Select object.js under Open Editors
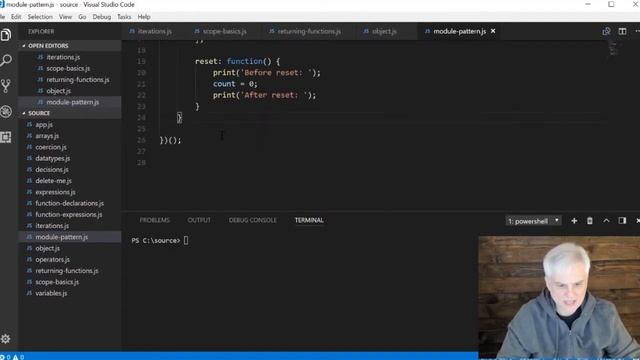This screenshot has height=360, width=640. click(x=70, y=91)
